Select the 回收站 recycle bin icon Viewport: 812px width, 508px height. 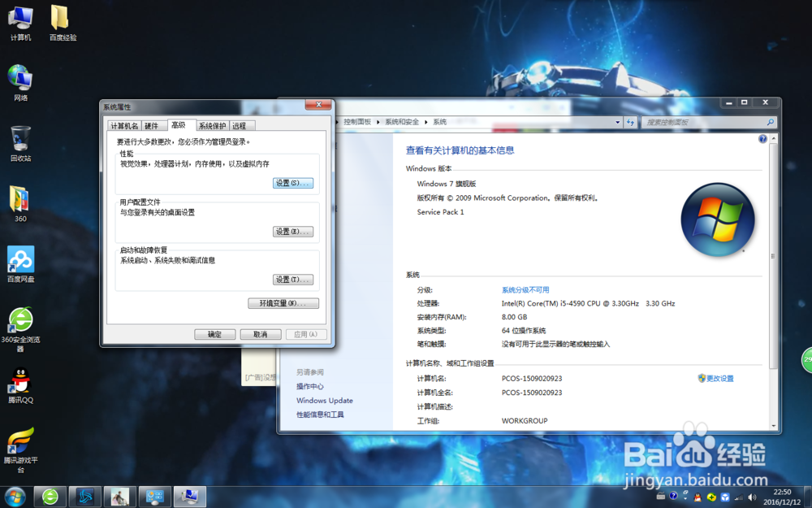(x=20, y=144)
